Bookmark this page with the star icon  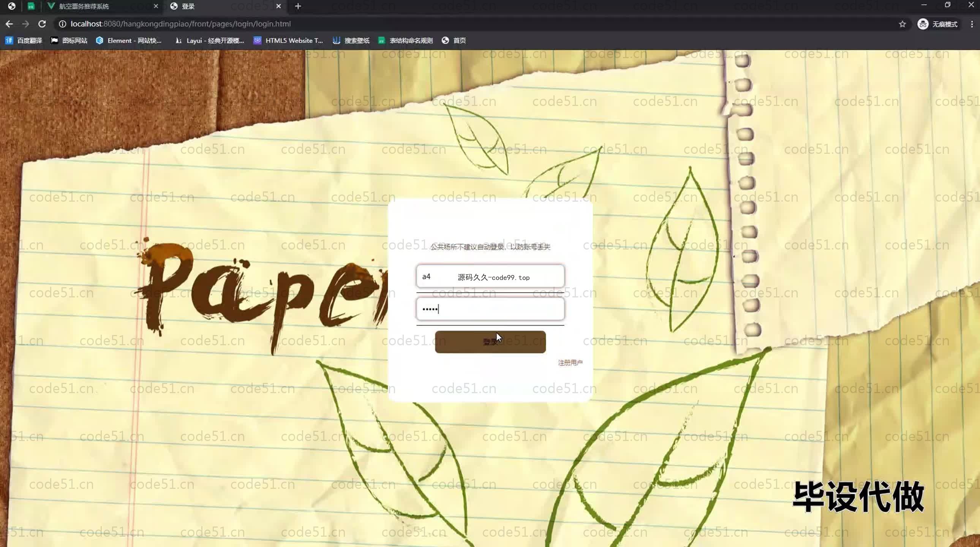click(x=902, y=24)
